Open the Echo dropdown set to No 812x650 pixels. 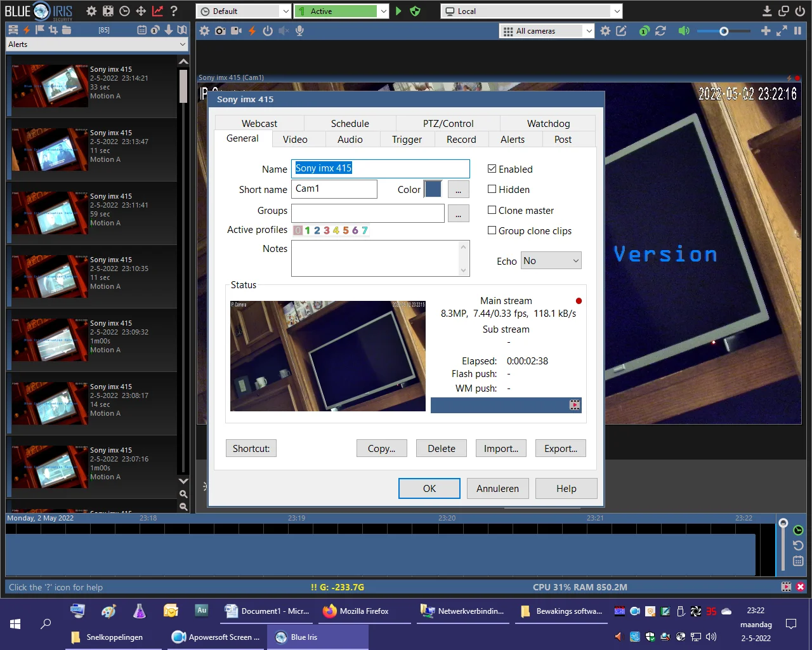coord(551,260)
